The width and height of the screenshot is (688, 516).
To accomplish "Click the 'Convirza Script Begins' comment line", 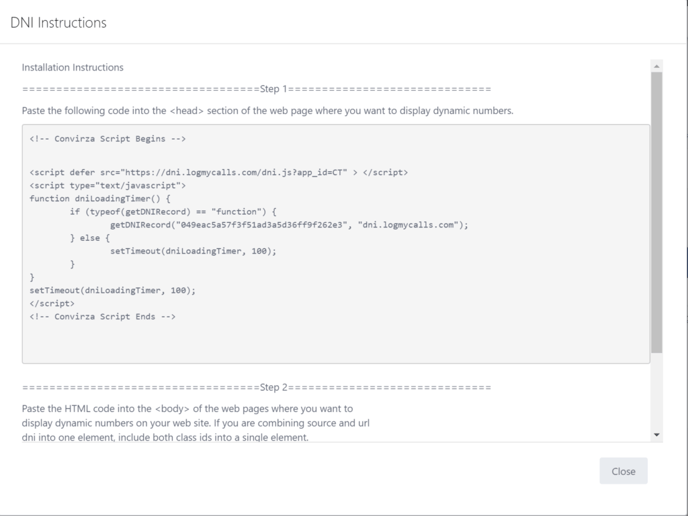I will pyautogui.click(x=108, y=139).
